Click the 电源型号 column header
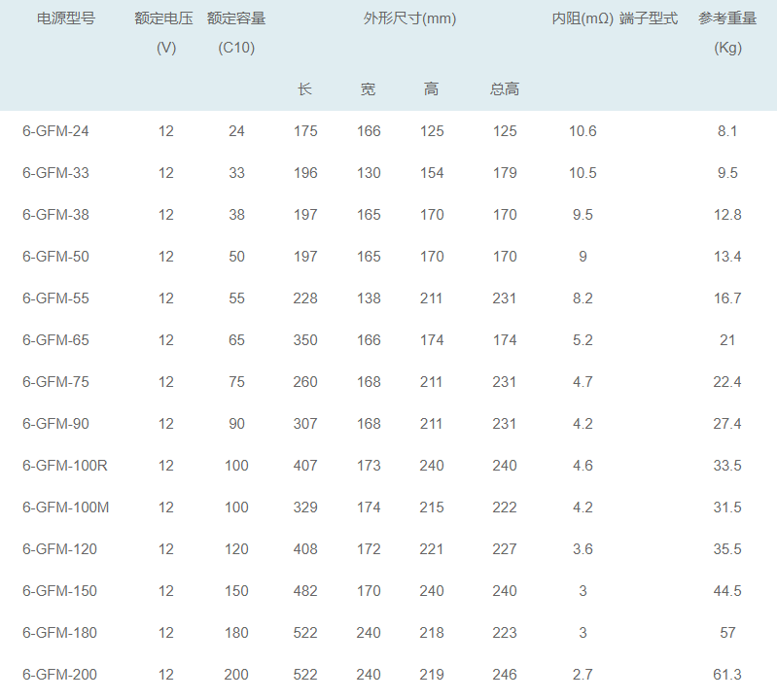Screen dimensions: 777x700 tap(66, 18)
